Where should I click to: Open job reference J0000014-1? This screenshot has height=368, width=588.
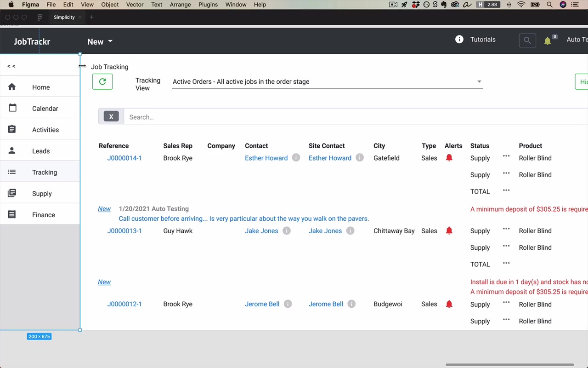coord(124,158)
